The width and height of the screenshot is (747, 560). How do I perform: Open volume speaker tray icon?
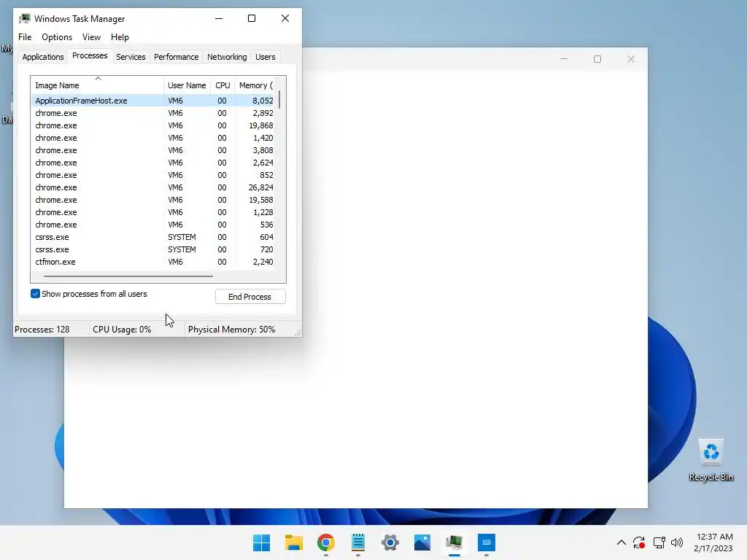tap(677, 542)
